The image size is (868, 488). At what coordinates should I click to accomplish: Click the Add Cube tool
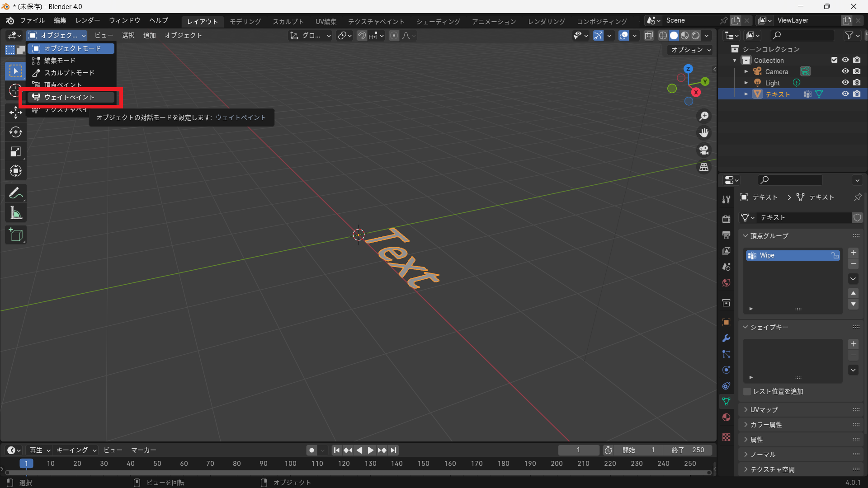point(16,235)
